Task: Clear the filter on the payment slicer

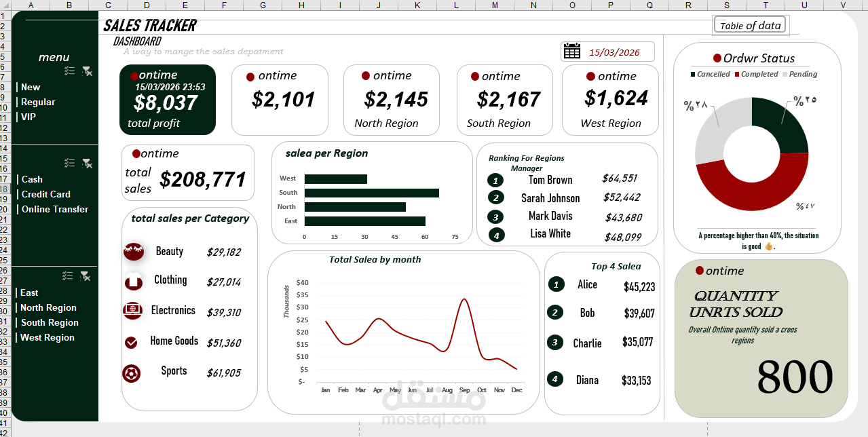Action: point(86,163)
